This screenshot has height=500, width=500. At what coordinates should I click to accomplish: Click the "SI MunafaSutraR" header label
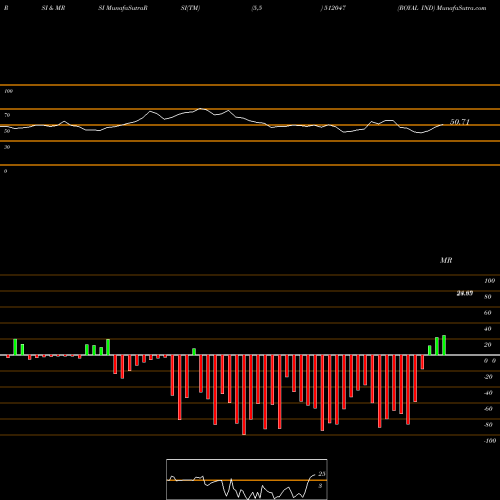click(123, 8)
